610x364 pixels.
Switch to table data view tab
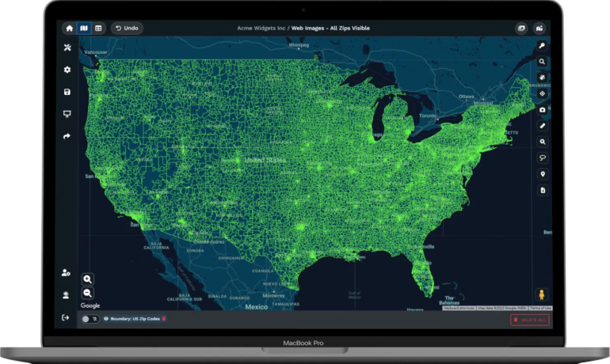[x=98, y=28]
